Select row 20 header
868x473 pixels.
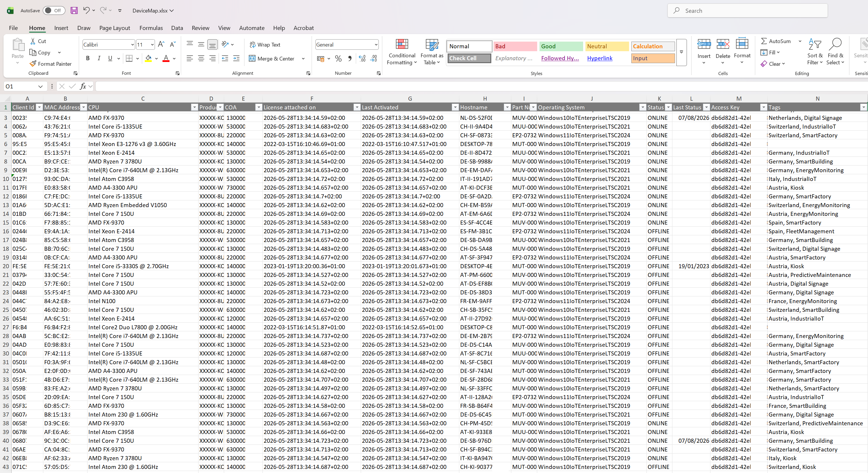click(6, 266)
